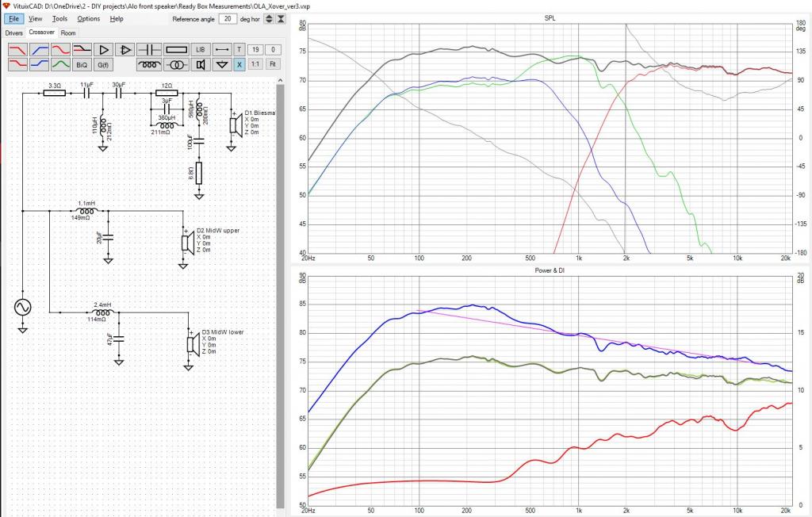Click the Rt toolbar button
The height and width of the screenshot is (517, 812).
point(273,65)
